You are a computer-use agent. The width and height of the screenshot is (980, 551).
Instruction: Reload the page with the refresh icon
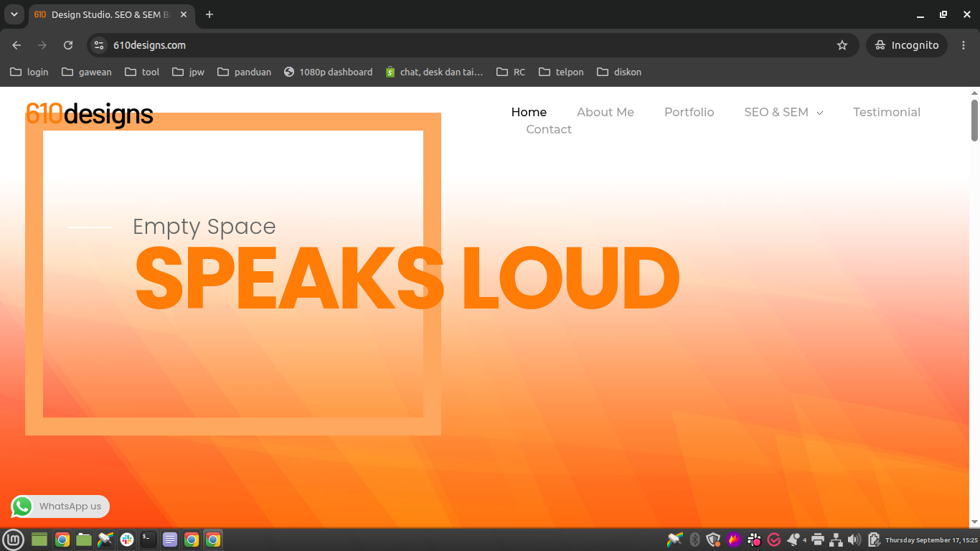(68, 45)
